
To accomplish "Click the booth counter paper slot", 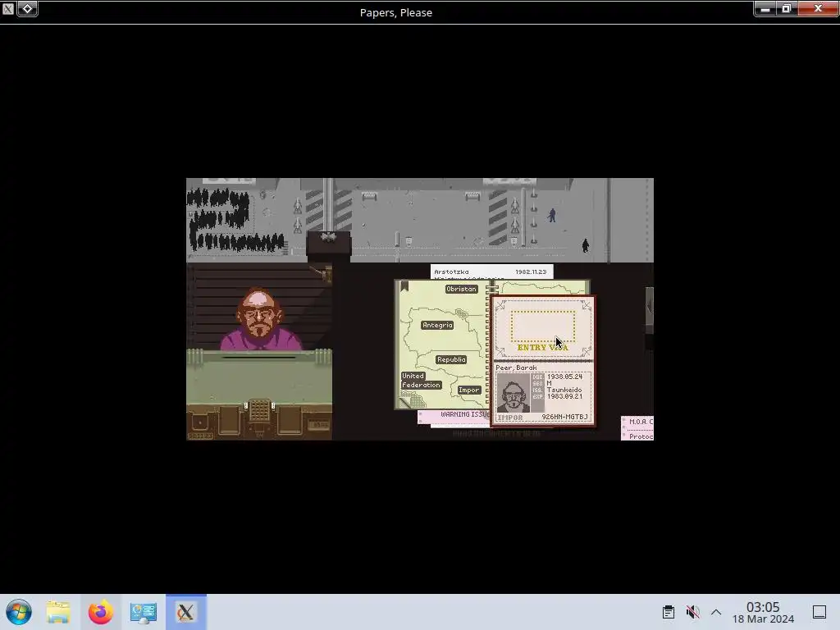I will 259,358.
